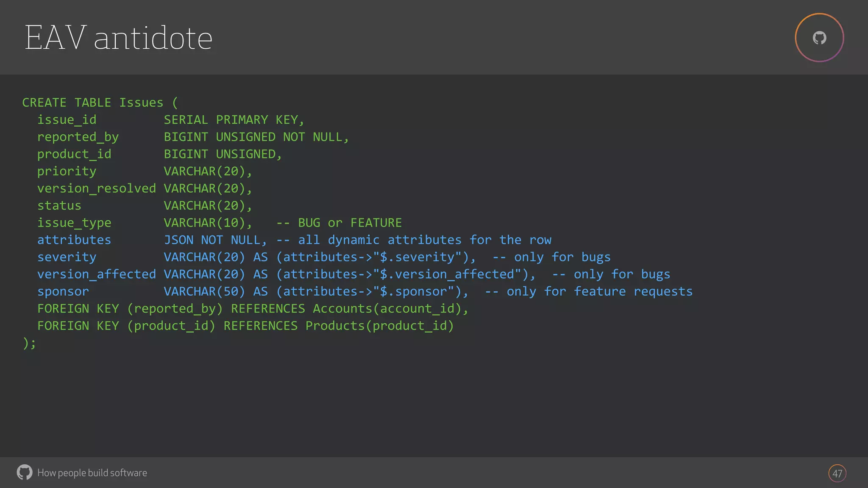Click 'REFERENCES Products(product_id)' text
Screen dimensions: 868x488
click(339, 326)
